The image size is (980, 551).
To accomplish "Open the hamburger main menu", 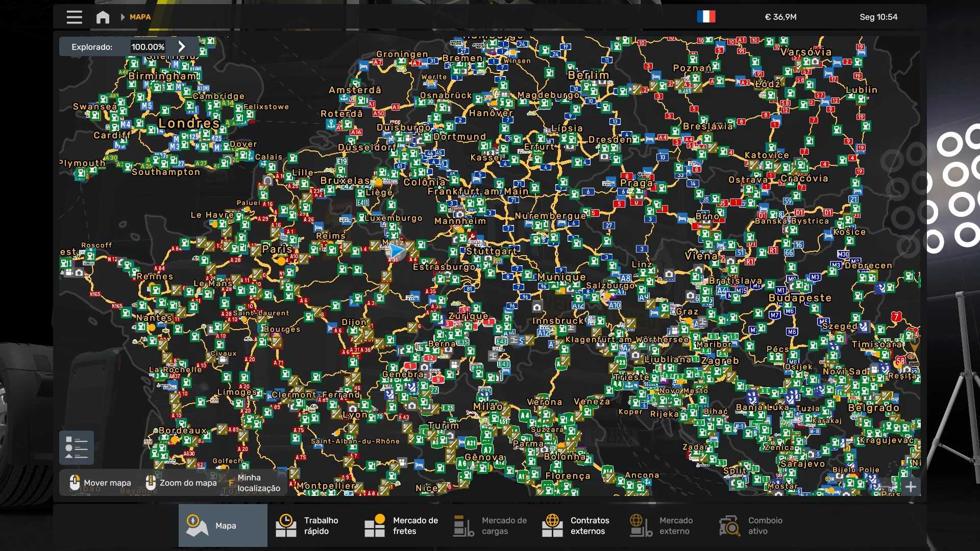I will pyautogui.click(x=74, y=17).
